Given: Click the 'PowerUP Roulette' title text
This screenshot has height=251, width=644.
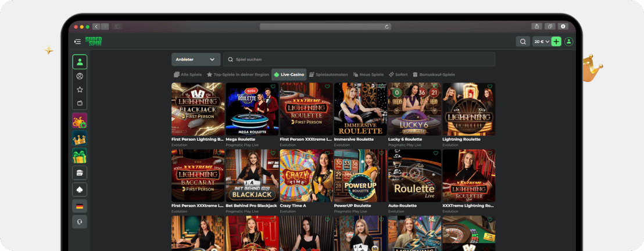Looking at the screenshot, I should pyautogui.click(x=352, y=206).
